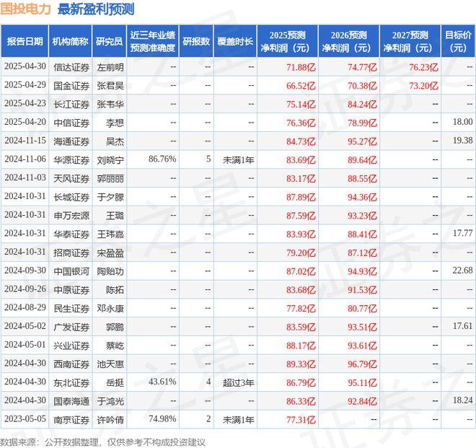Select the 信达证券 institution cell

click(x=71, y=67)
